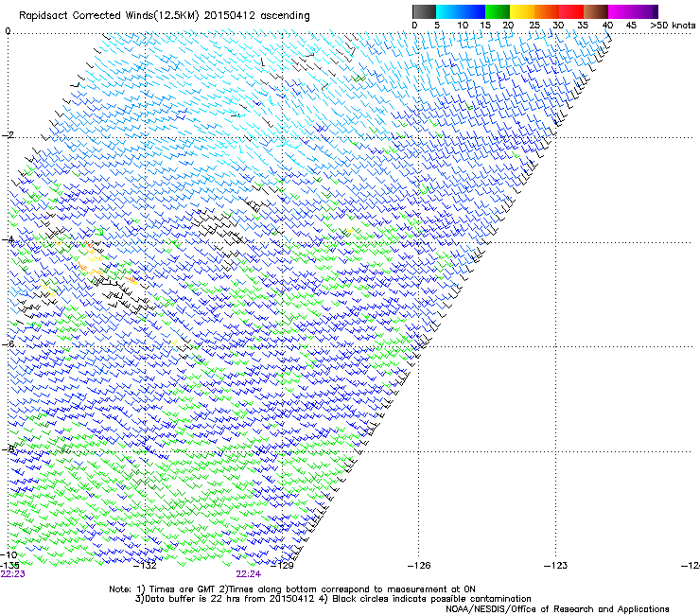
Task: Click the '-8' latitude axis label
Action: coord(8,448)
